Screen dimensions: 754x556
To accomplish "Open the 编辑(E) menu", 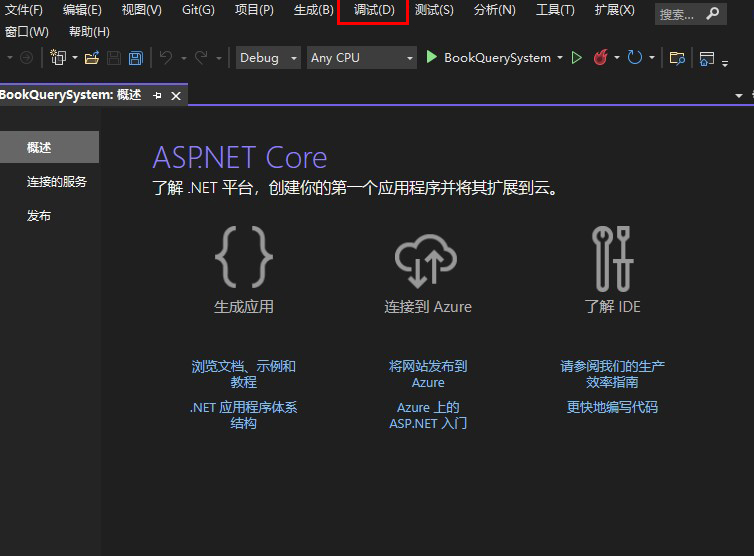I will coord(82,10).
